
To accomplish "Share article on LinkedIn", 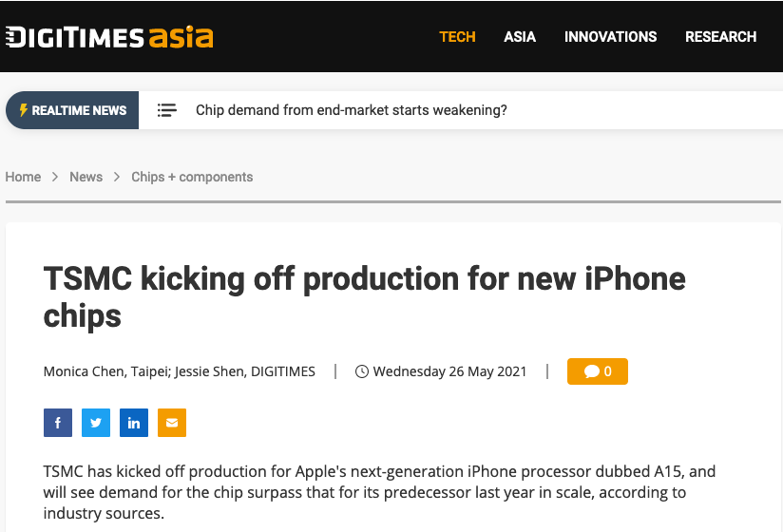I will [x=134, y=423].
